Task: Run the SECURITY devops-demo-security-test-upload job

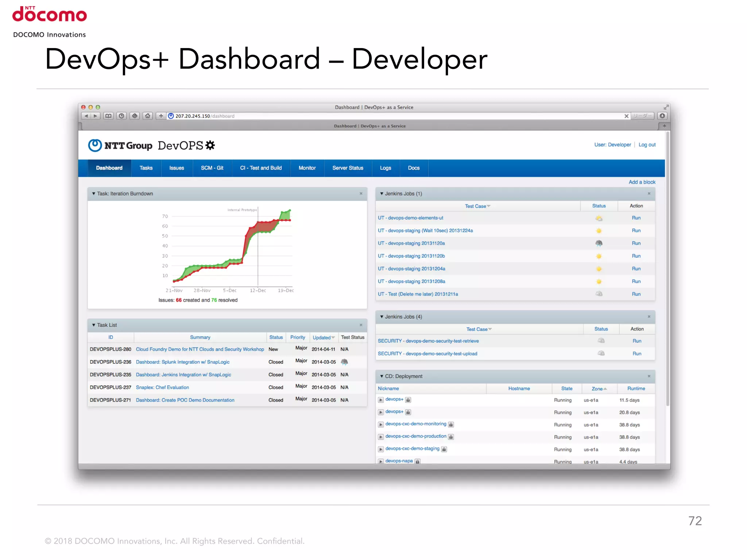Action: (x=637, y=354)
